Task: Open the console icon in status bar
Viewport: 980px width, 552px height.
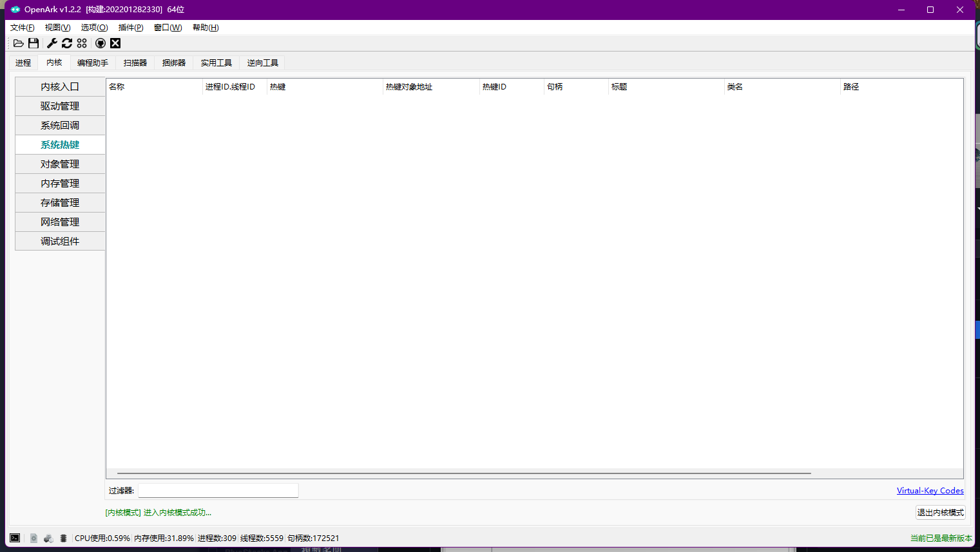Action: [x=15, y=538]
